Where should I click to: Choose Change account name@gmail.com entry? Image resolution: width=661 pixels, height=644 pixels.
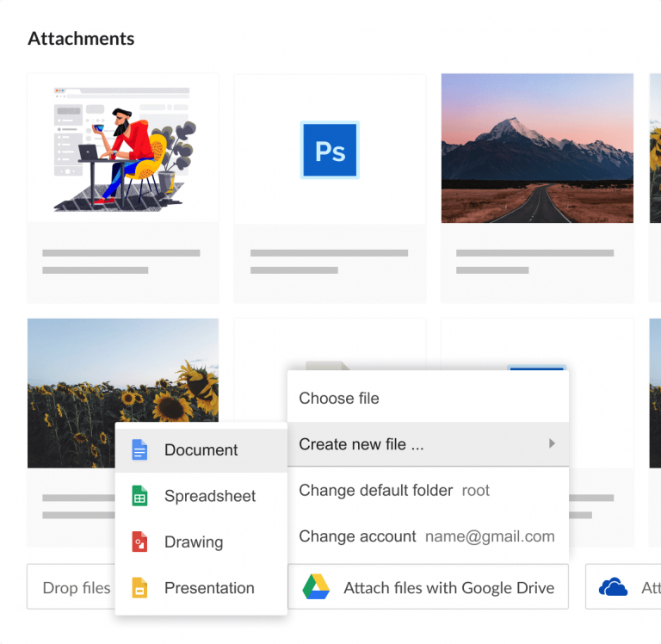pos(426,536)
